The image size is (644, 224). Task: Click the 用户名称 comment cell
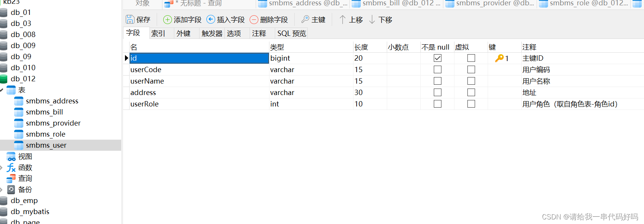point(583,81)
